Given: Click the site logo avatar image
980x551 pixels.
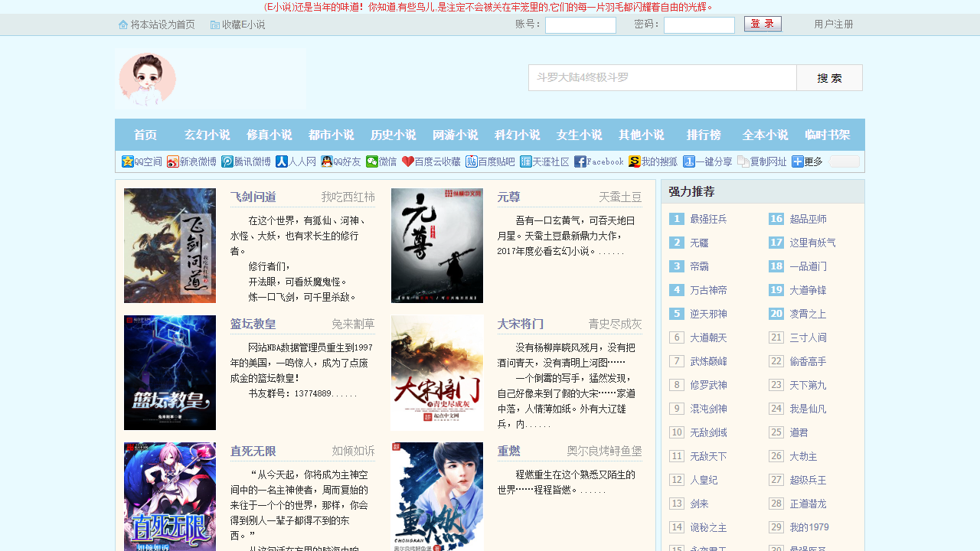Looking at the screenshot, I should coord(148,80).
